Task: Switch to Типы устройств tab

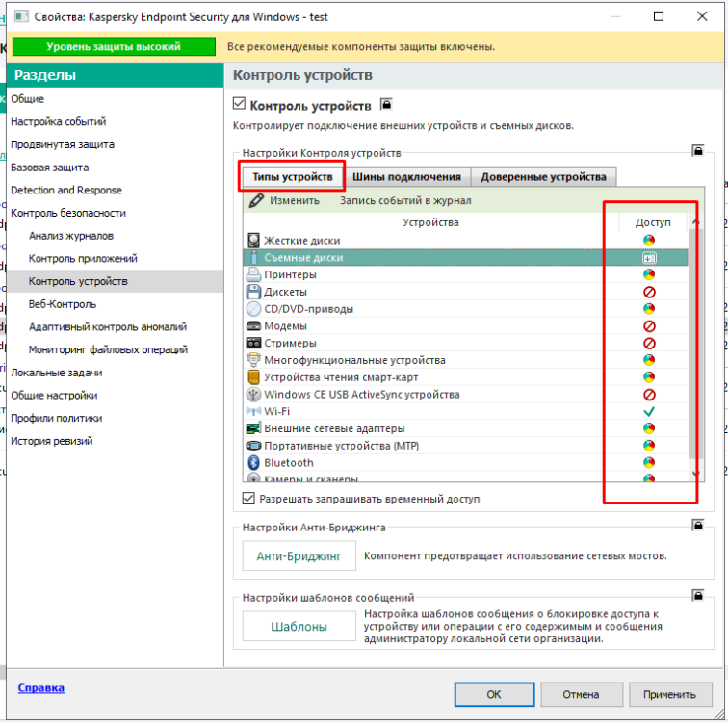Action: [293, 177]
